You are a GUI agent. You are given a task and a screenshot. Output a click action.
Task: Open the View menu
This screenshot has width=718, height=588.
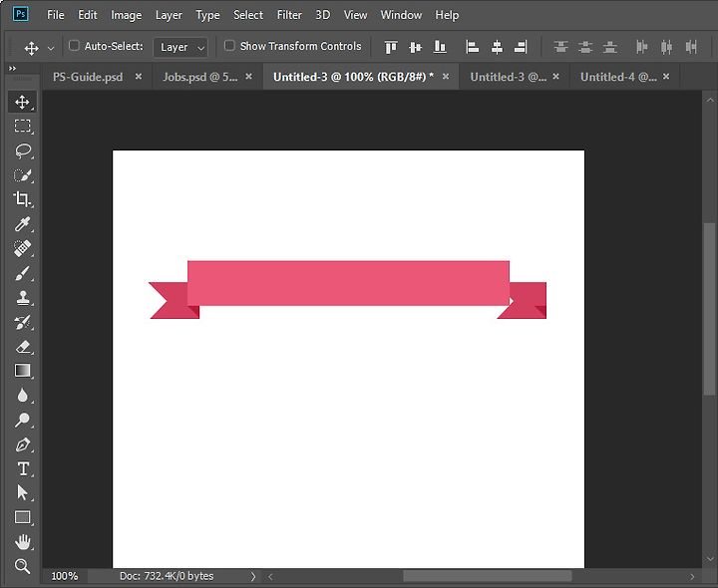[x=355, y=15]
